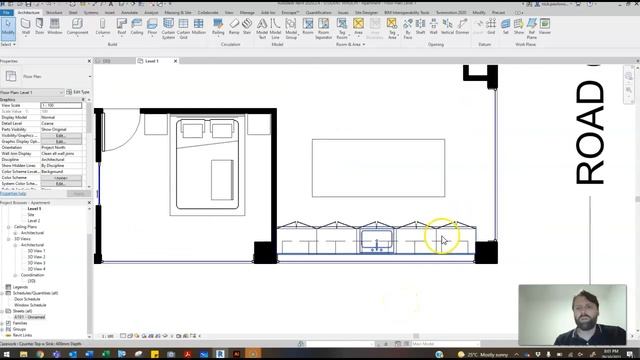The image size is (640, 360).
Task: Select the Model Text tool
Action: [x=262, y=29]
